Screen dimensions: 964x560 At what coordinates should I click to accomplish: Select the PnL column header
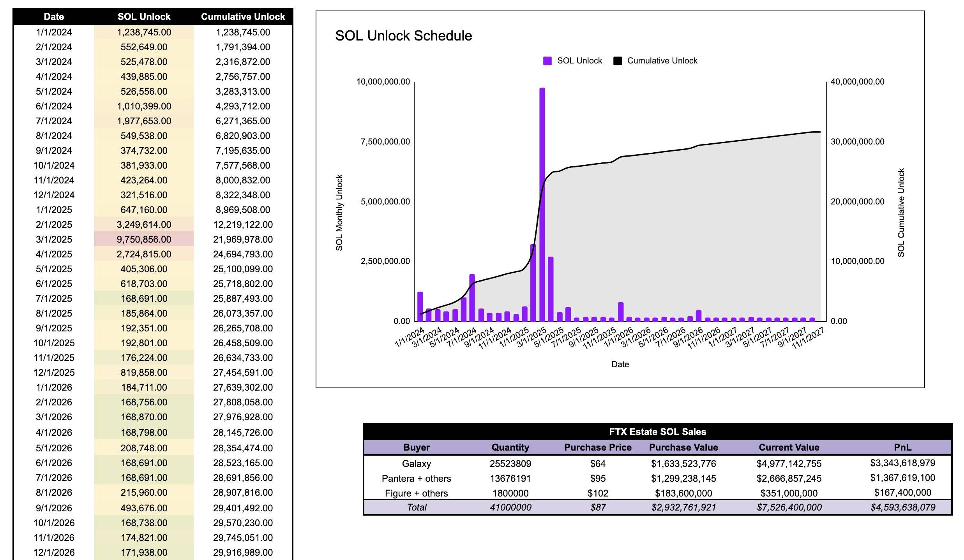point(902,447)
